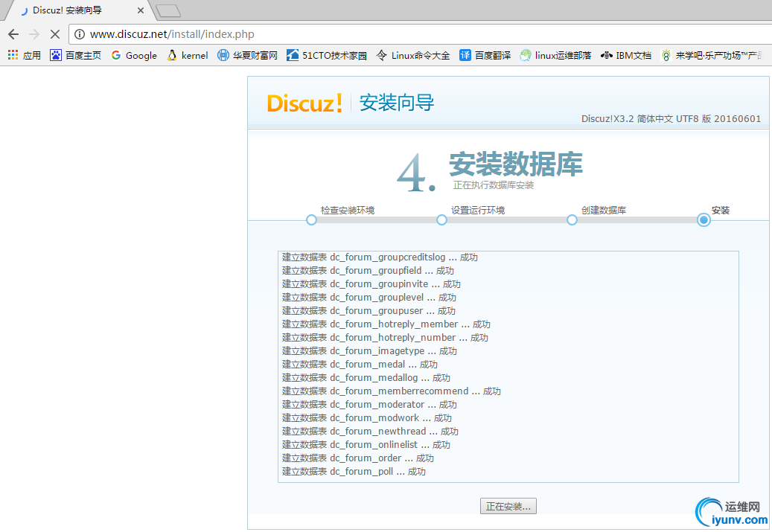The width and height of the screenshot is (772, 532).
Task: Click the dc_forum_moderator log line
Action: 369,405
